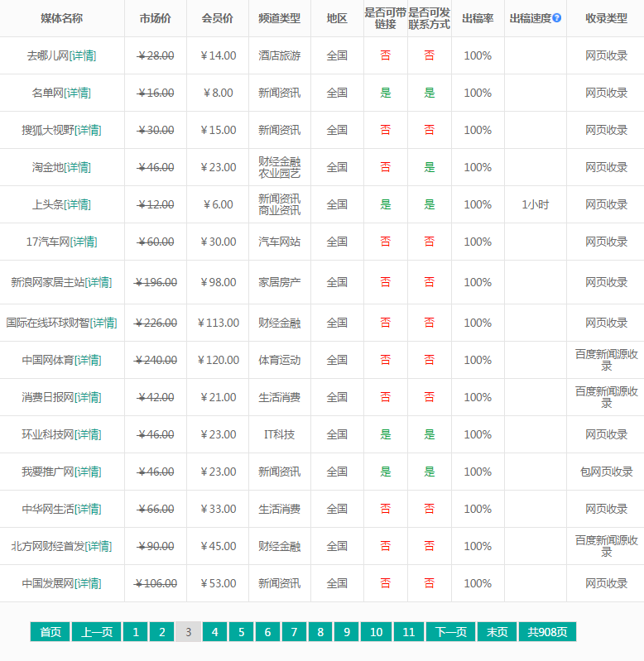
Task: Open 详情 link for 去哪儿网
Action: pyautogui.click(x=84, y=55)
